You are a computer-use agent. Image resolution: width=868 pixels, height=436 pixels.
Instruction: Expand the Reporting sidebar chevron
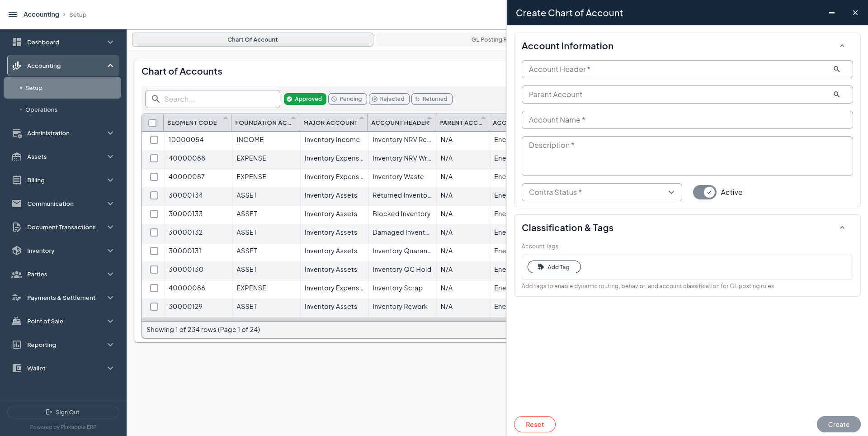pos(110,345)
